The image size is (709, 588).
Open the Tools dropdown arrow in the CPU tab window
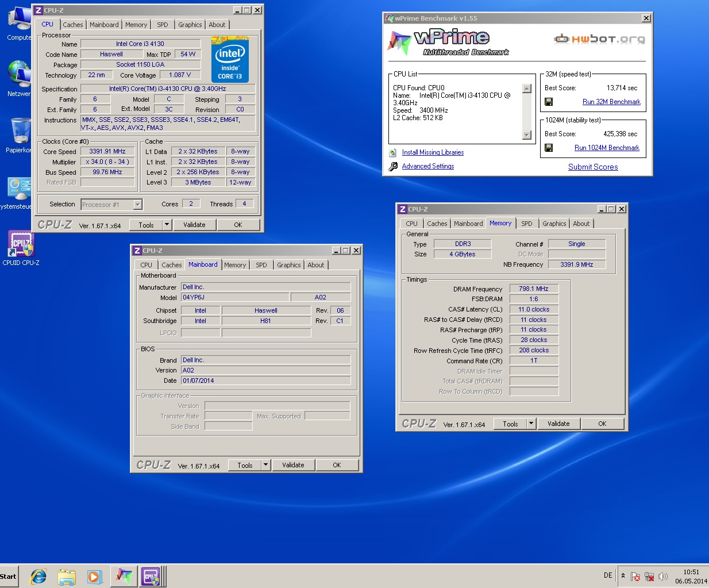point(167,225)
